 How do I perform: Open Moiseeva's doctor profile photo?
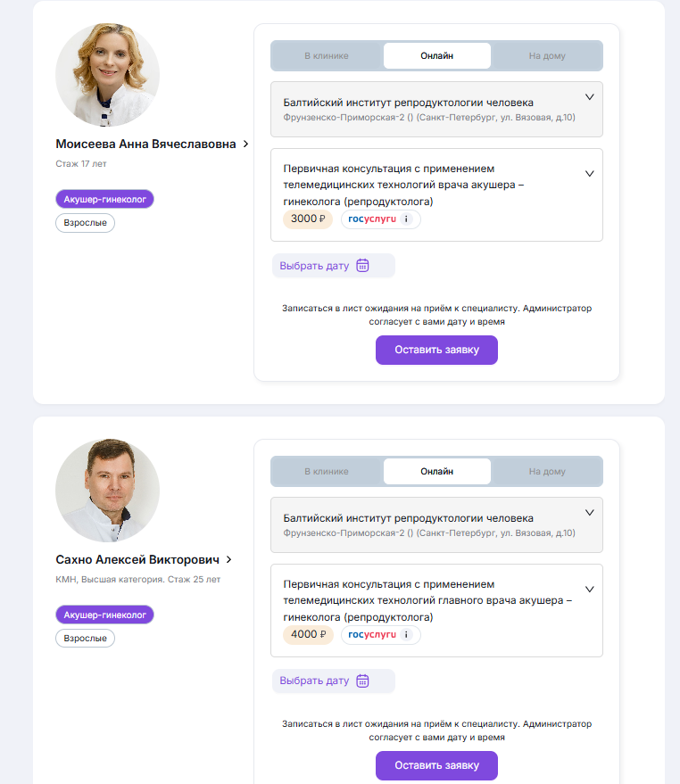pos(108,75)
